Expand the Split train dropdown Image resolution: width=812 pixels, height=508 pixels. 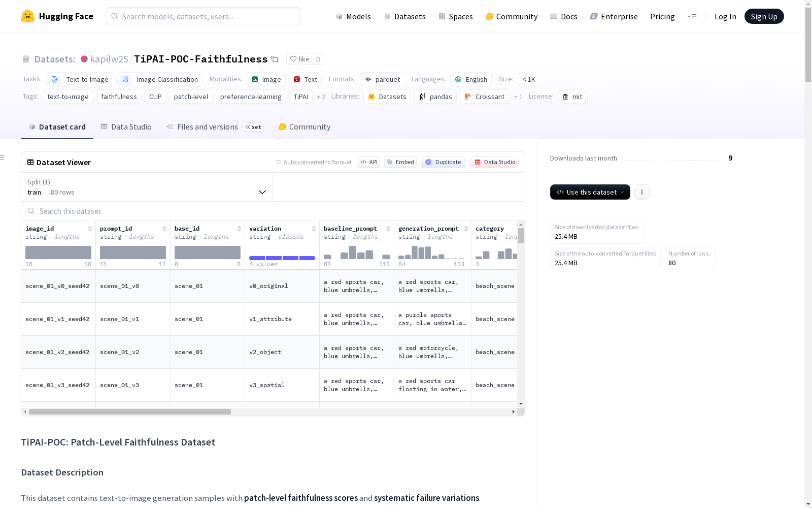coord(147,187)
